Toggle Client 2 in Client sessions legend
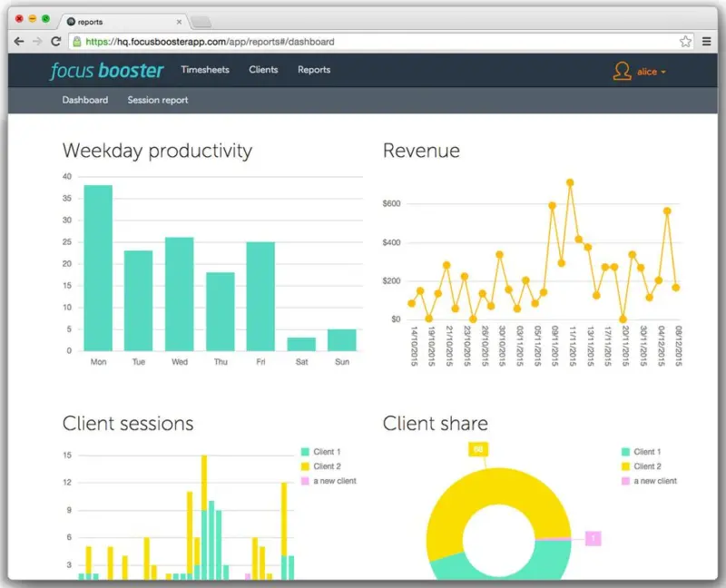 (325, 466)
